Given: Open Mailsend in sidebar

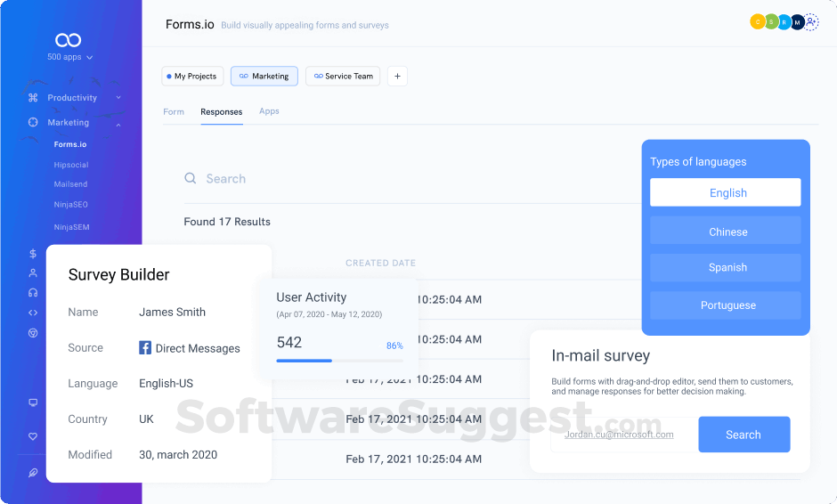Looking at the screenshot, I should 70,184.
